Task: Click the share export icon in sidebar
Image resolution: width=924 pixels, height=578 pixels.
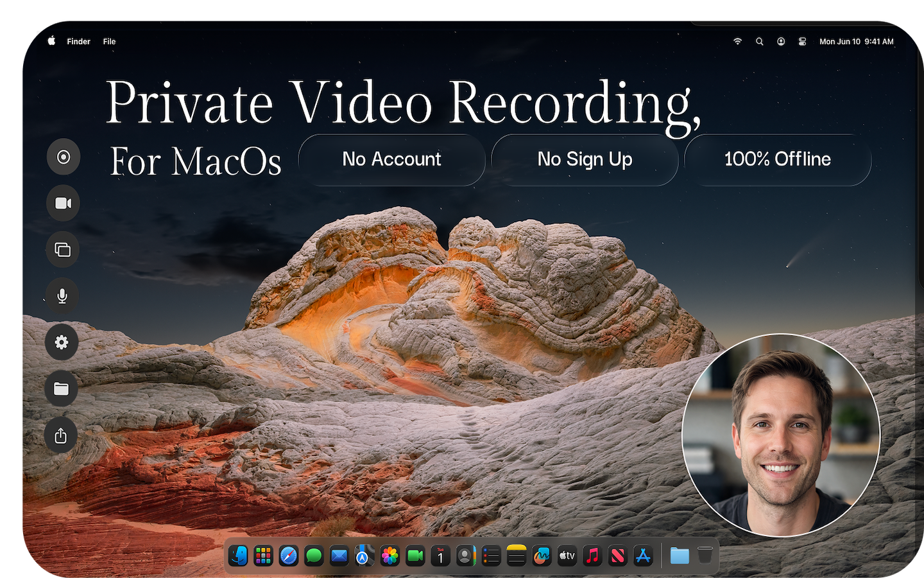Action: tap(61, 436)
